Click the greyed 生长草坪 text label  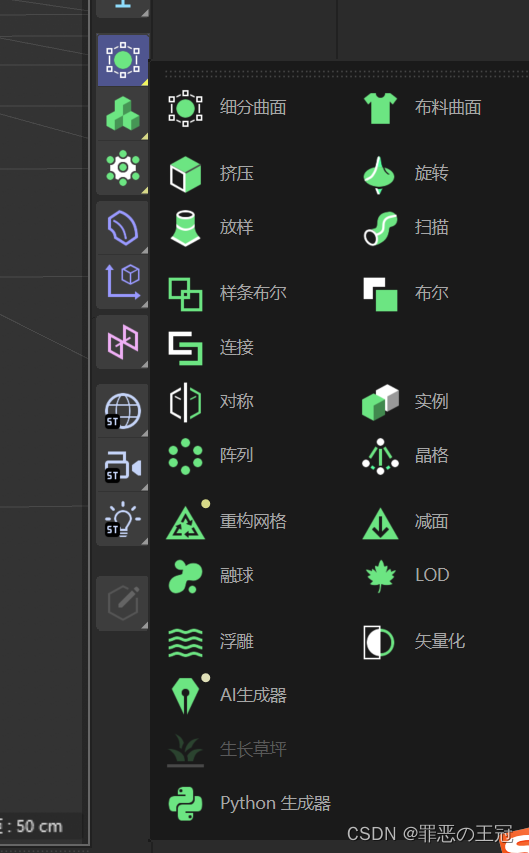click(x=253, y=750)
